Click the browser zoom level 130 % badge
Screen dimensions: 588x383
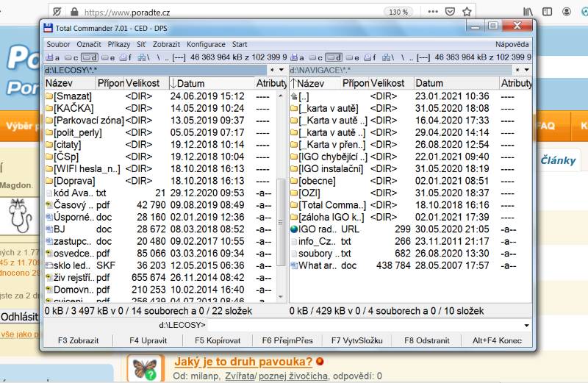click(x=398, y=12)
